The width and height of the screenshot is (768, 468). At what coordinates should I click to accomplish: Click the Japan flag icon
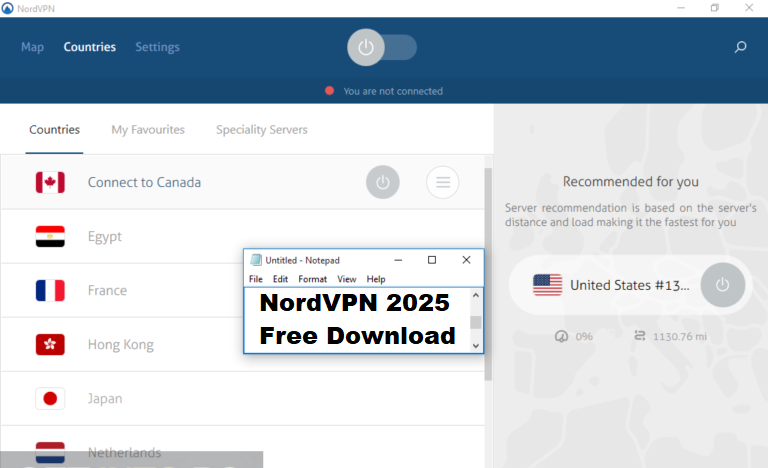[50, 398]
